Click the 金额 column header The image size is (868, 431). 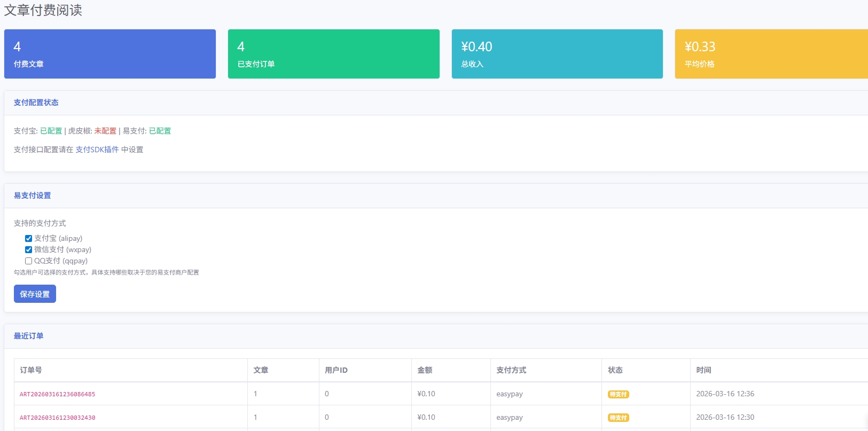coord(425,370)
